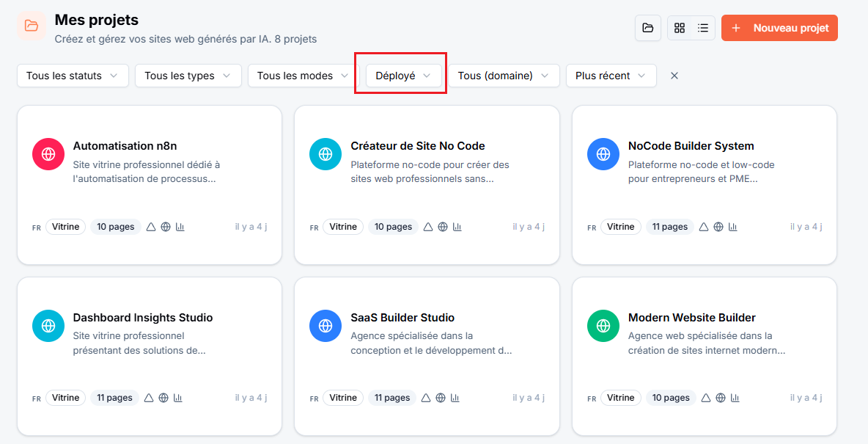The image size is (868, 444).
Task: Click the Vitrine tag on NoCode Builder System
Action: 620,227
